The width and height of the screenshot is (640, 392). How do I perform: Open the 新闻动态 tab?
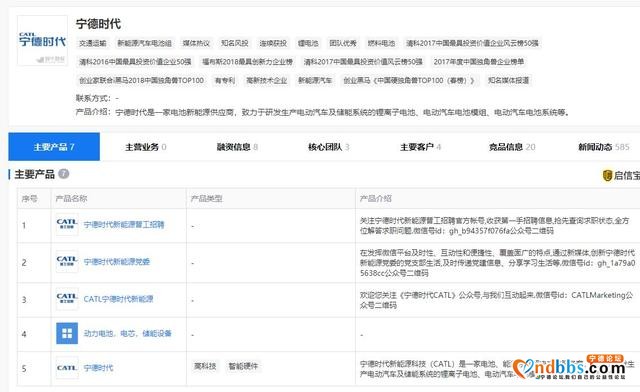click(604, 147)
